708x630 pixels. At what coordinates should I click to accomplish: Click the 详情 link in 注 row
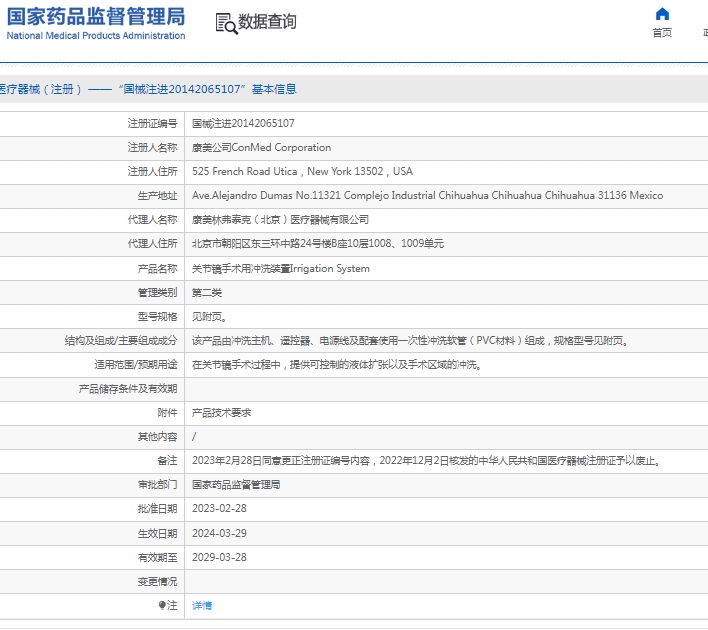pyautogui.click(x=202, y=606)
